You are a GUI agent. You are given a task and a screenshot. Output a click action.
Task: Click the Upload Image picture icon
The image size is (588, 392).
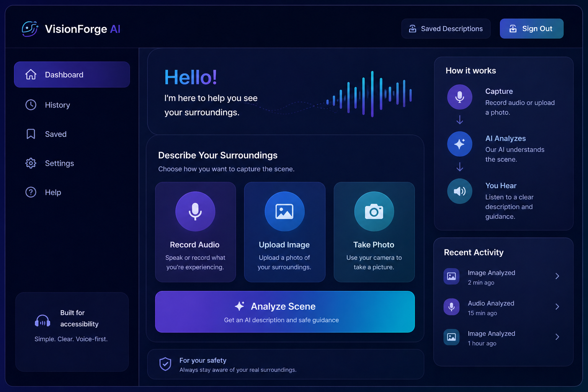point(284,211)
